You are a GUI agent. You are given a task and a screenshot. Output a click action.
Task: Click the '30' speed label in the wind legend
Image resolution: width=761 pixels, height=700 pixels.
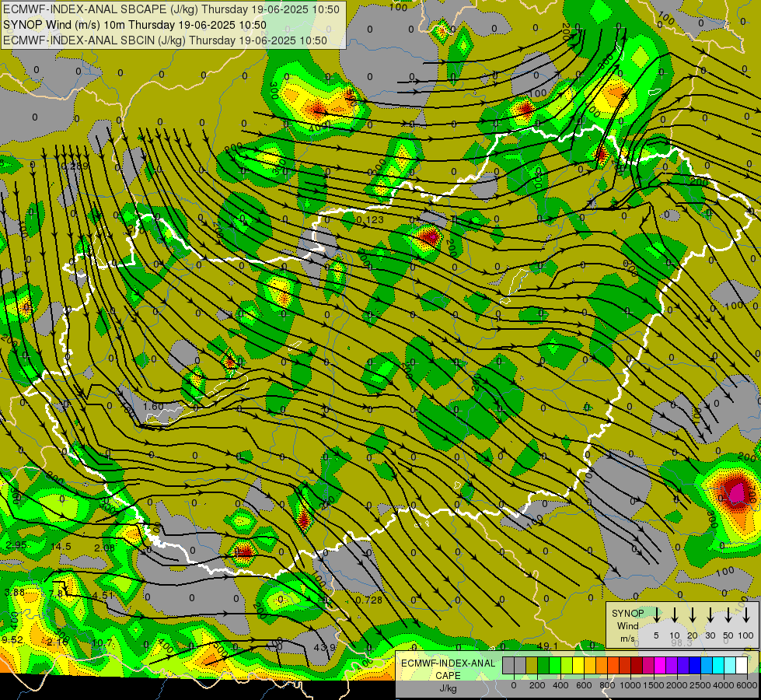(x=710, y=635)
